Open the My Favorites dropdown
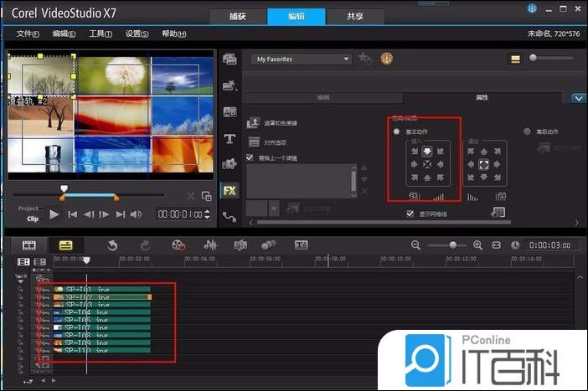 pyautogui.click(x=302, y=59)
